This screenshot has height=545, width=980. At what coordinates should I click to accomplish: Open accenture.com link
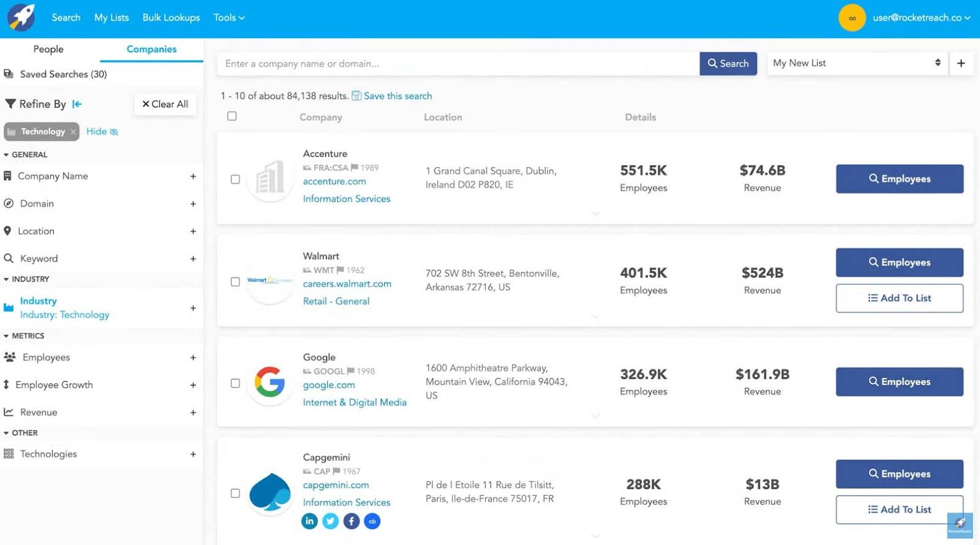pos(334,181)
